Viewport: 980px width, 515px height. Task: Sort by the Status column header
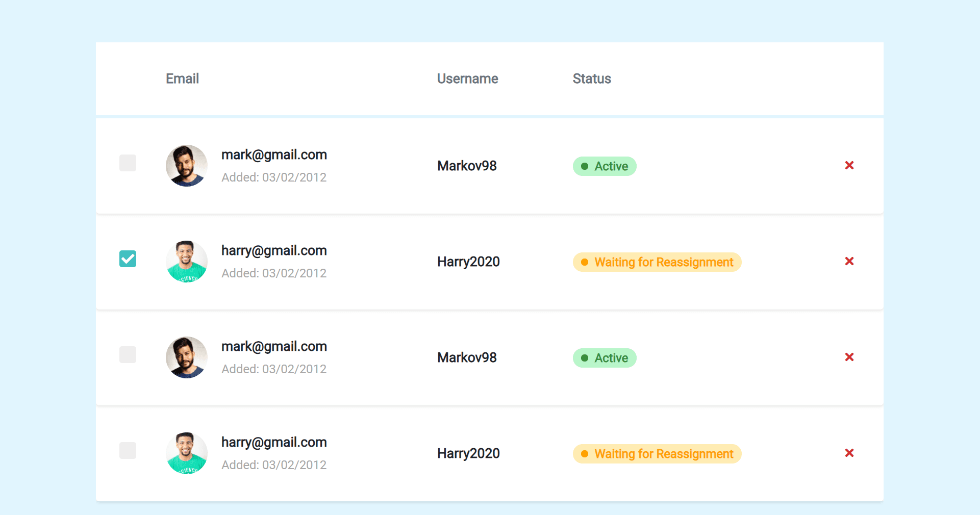click(x=592, y=79)
